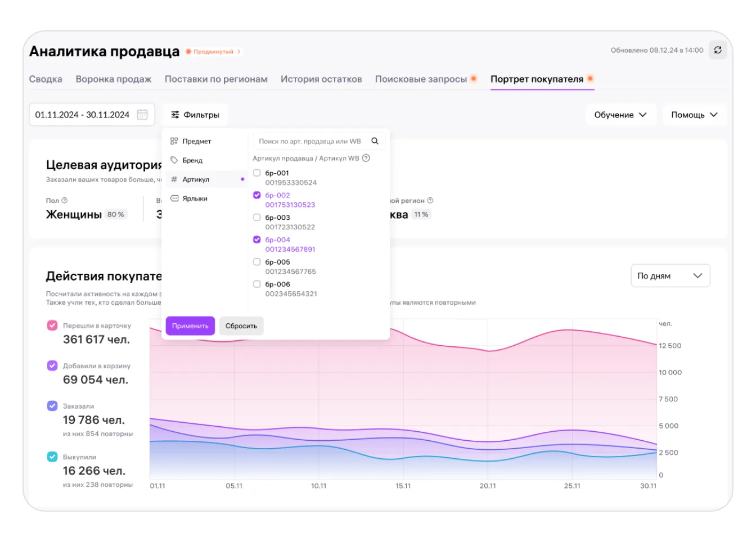Click the refresh data icon
This screenshot has width=756, height=542.
718,50
